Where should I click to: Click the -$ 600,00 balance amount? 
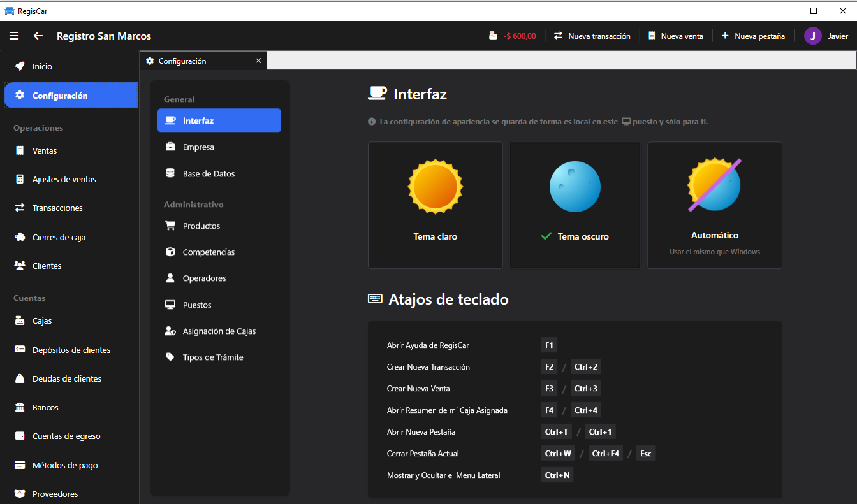(520, 36)
